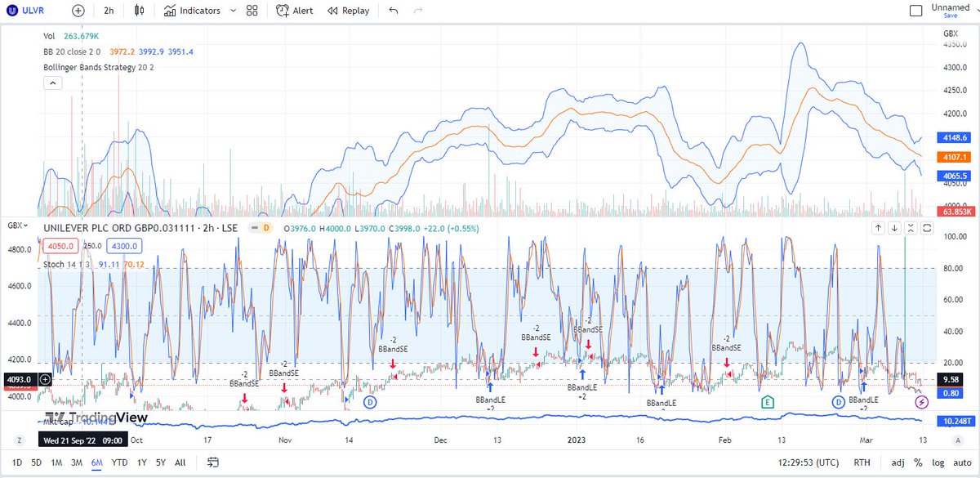This screenshot has height=478, width=980.
Task: Add alert with plus beside 4093.0
Action: click(x=44, y=379)
